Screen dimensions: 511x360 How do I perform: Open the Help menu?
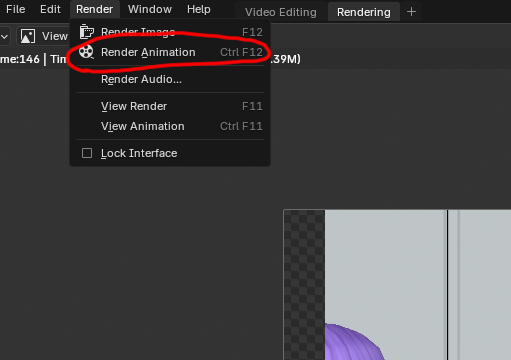pos(199,9)
